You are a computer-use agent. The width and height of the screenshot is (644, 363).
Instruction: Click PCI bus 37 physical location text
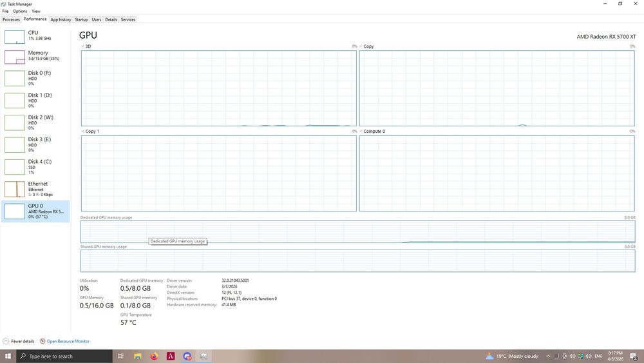[249, 299]
